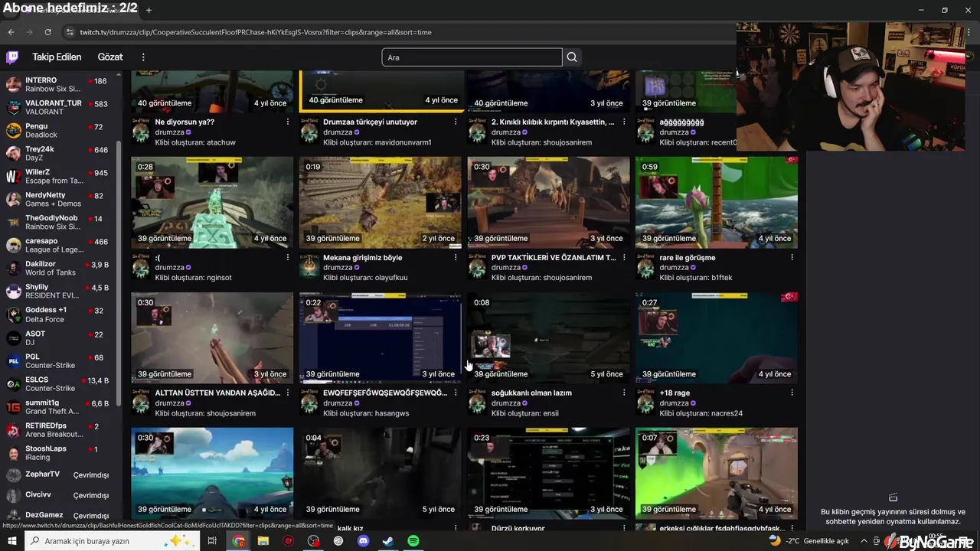This screenshot has height=551, width=980.
Task: Open caresapo channel in the sidebar
Action: [58, 246]
